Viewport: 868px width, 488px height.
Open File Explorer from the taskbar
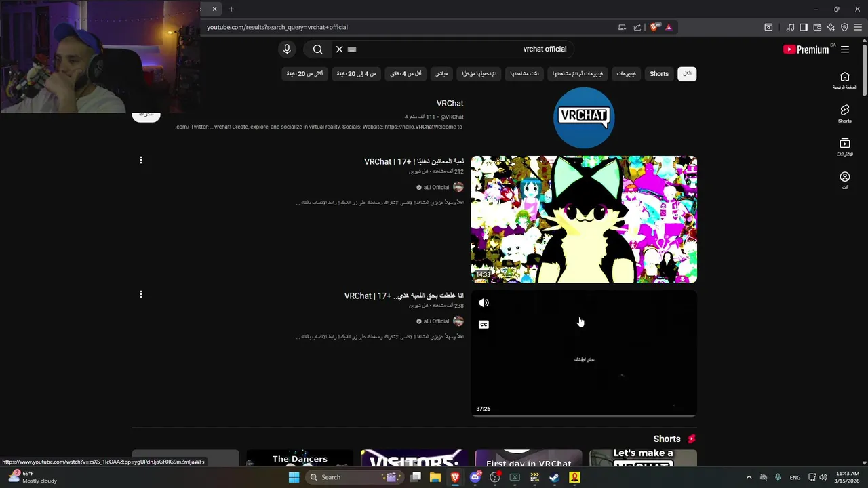coord(435,477)
